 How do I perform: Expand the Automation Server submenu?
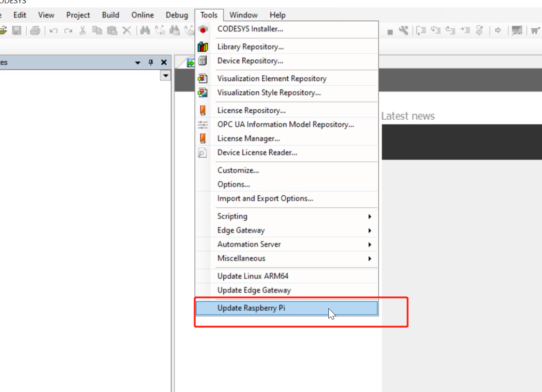[x=287, y=244]
